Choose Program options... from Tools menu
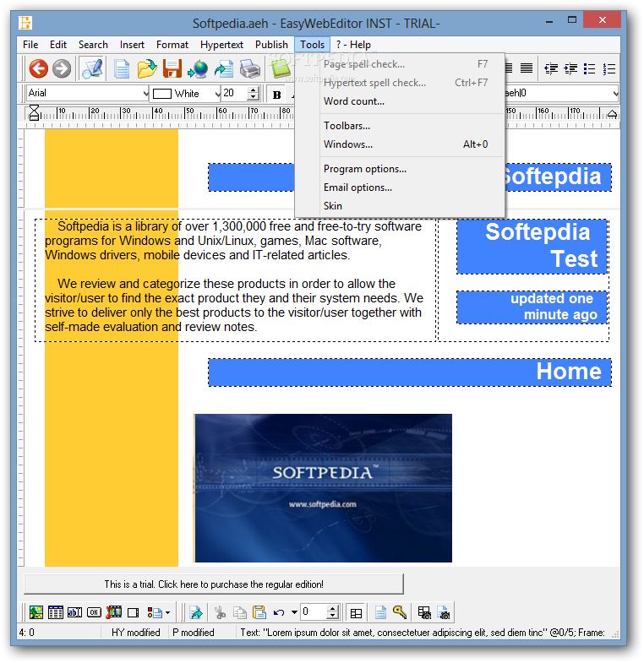The image size is (644, 663). 400,169
